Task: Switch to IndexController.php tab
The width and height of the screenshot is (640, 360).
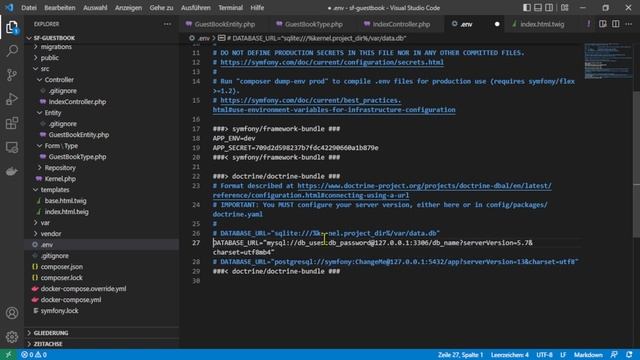Action: click(x=401, y=24)
